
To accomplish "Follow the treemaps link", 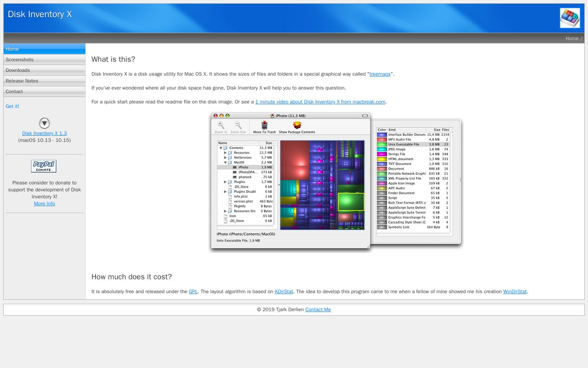I will [x=380, y=74].
